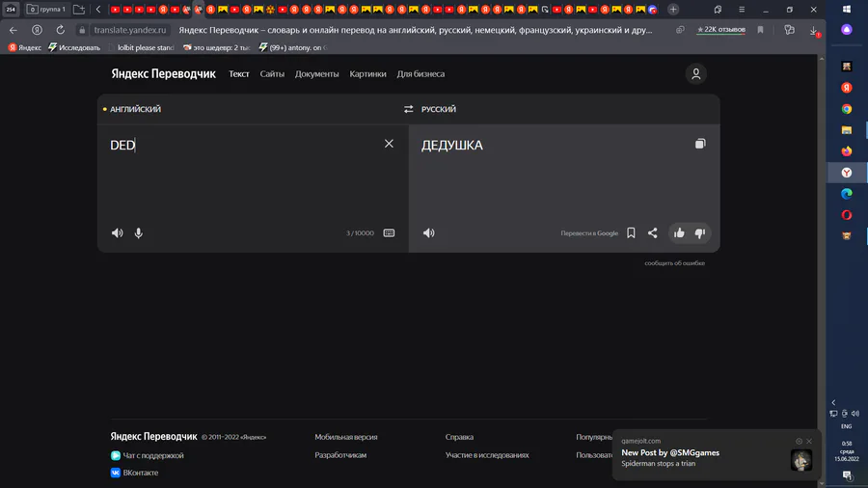Go back in the browser
The width and height of the screenshot is (868, 488).
[14, 30]
